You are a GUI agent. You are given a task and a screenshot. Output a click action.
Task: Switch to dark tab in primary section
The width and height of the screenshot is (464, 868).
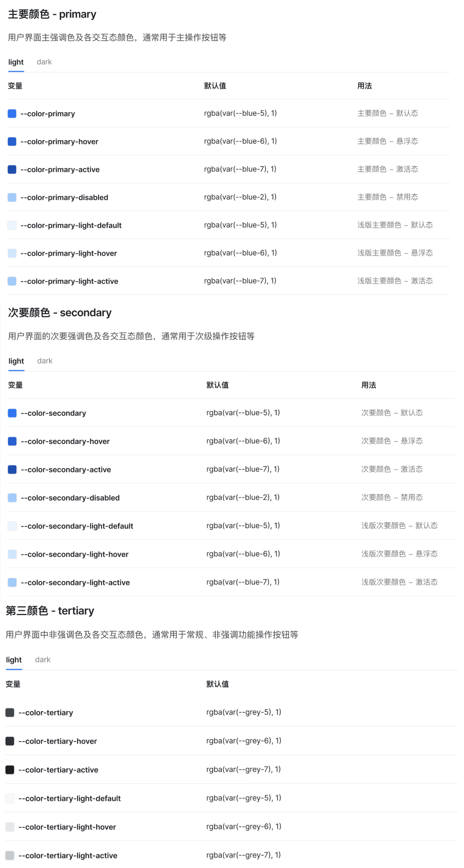coord(44,62)
